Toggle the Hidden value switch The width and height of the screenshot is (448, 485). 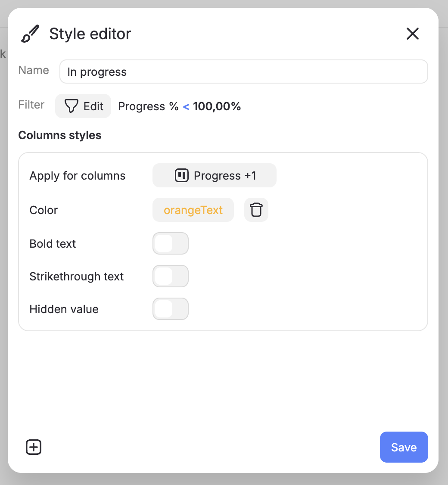(x=171, y=309)
